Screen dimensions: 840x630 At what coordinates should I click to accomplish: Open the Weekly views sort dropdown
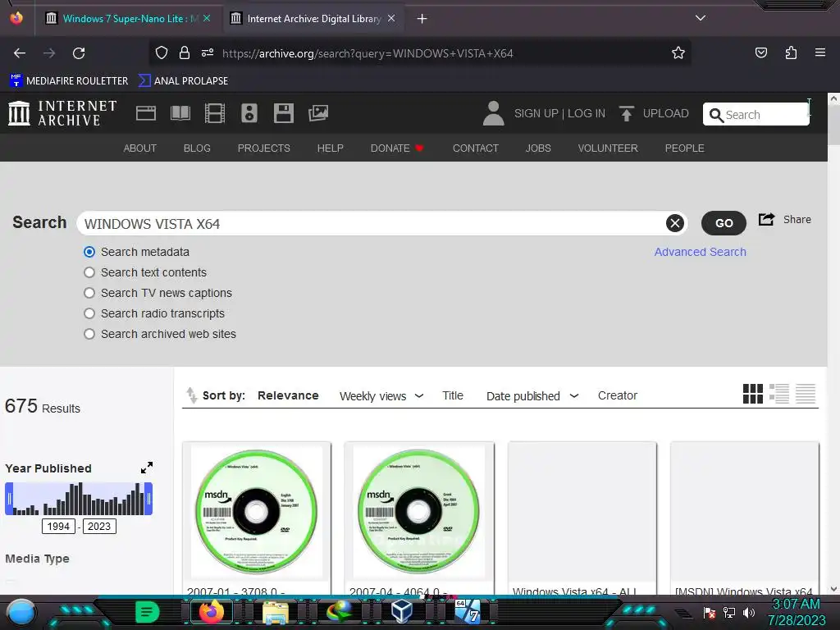[381, 396]
